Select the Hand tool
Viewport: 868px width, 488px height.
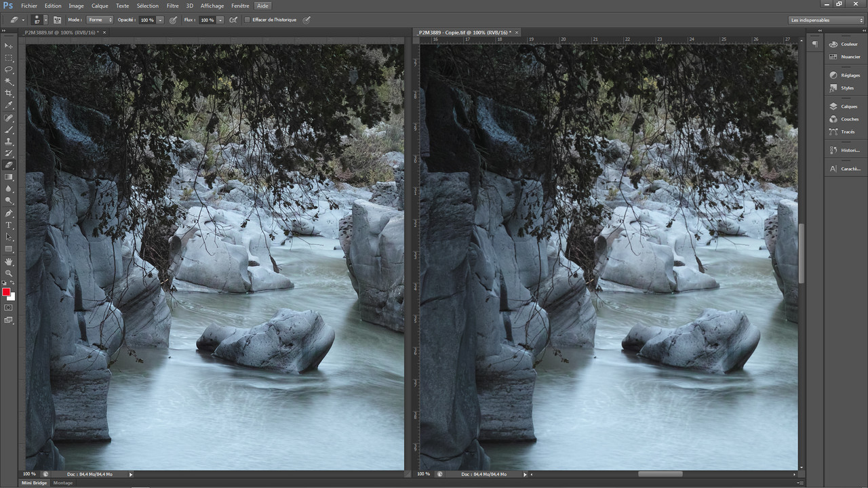[9, 262]
